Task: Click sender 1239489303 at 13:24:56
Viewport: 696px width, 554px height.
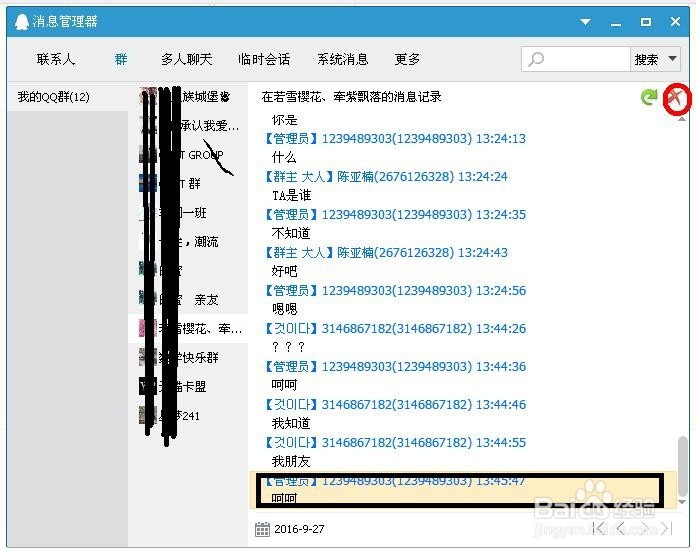Action: point(395,290)
